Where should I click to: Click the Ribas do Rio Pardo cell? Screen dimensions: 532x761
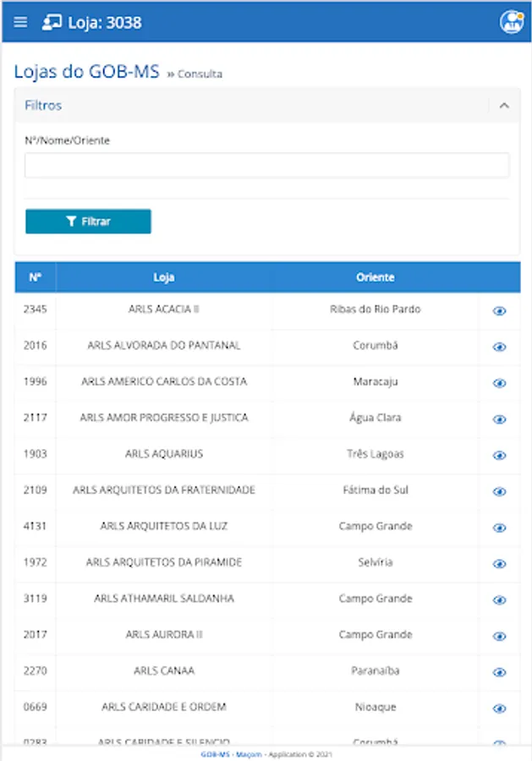coord(376,309)
